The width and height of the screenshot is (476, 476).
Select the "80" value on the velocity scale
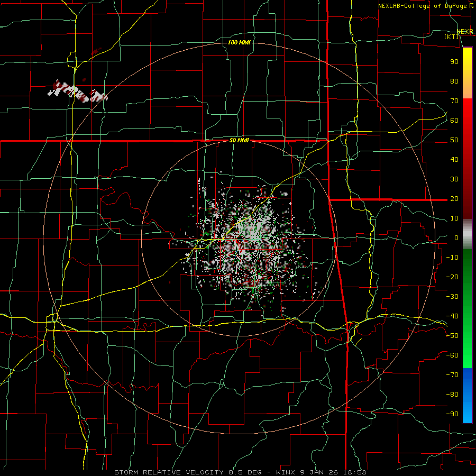pos(454,81)
